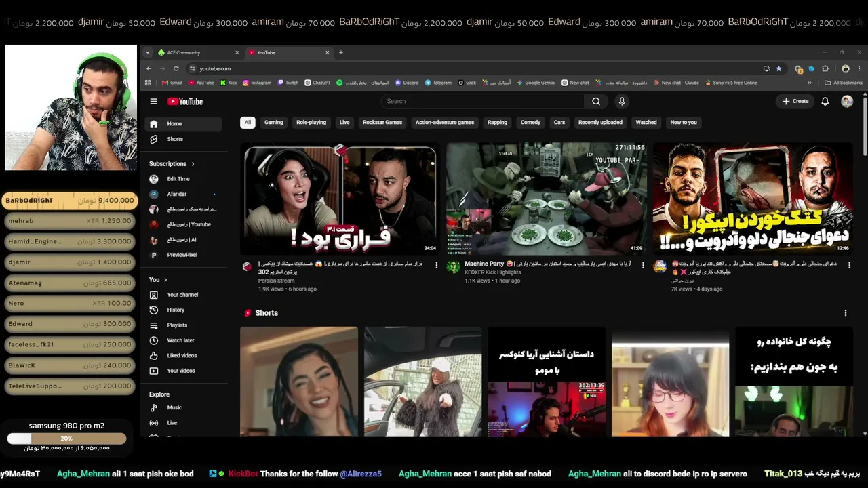Open the YouTube hamburger guide menu
Image resolution: width=868 pixels, height=488 pixels.
[x=154, y=102]
